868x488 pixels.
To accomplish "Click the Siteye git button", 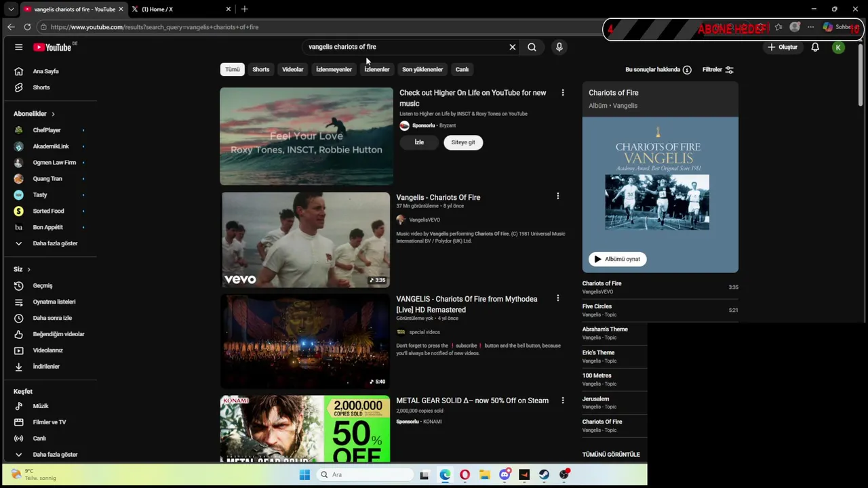I will [x=463, y=142].
